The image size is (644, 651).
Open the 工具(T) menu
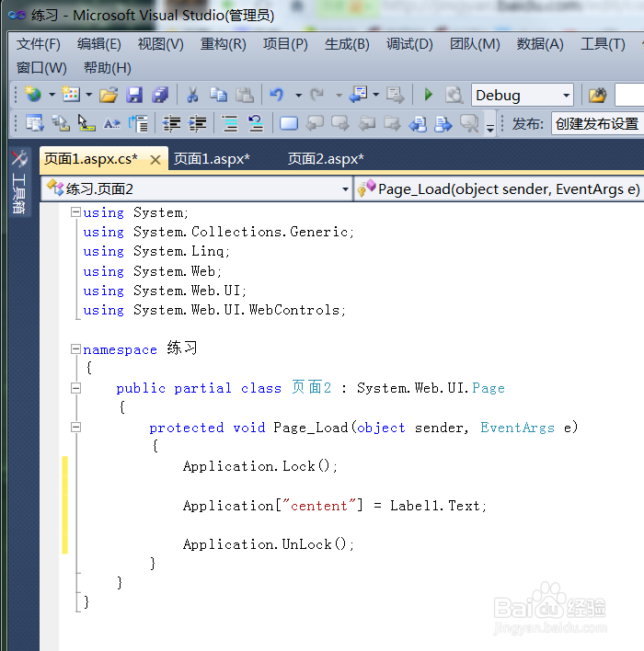point(603,43)
